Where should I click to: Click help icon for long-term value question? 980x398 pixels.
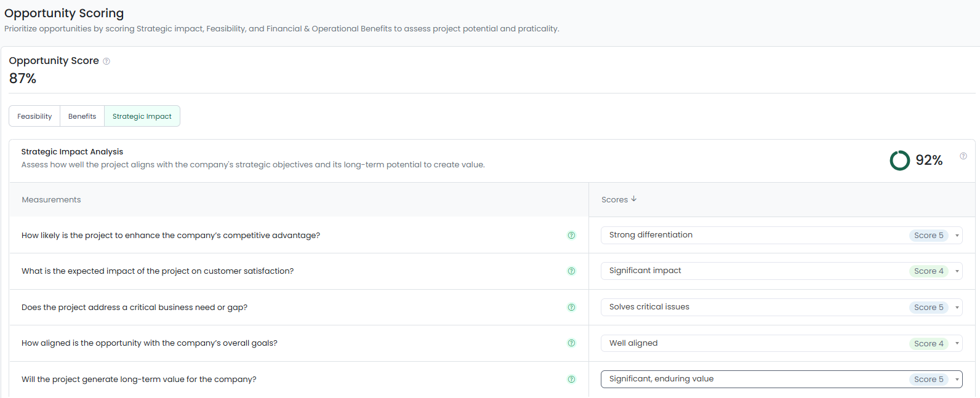571,380
